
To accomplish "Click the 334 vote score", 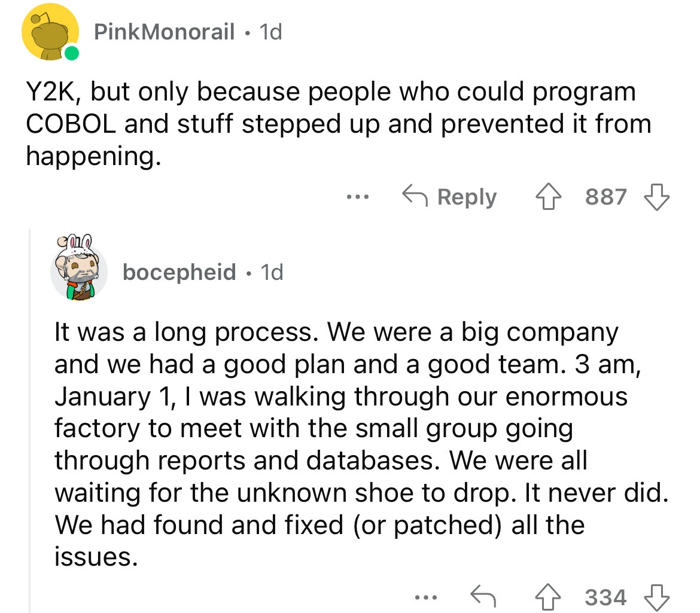I will [606, 596].
